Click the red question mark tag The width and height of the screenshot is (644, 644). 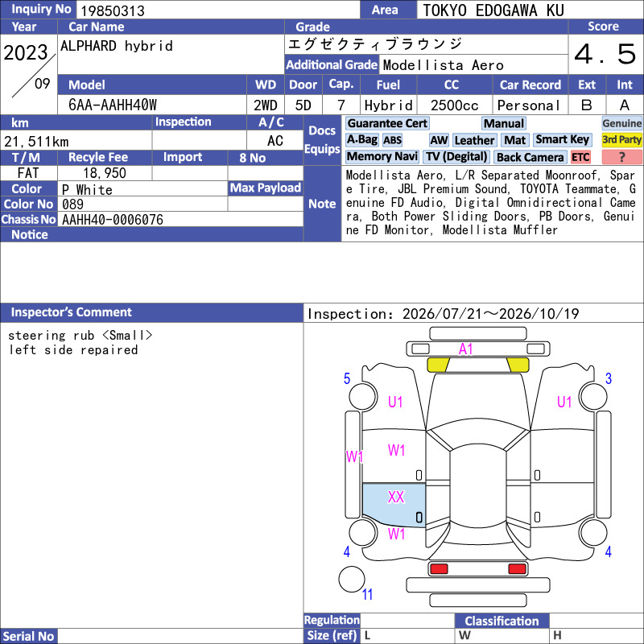pos(621,157)
